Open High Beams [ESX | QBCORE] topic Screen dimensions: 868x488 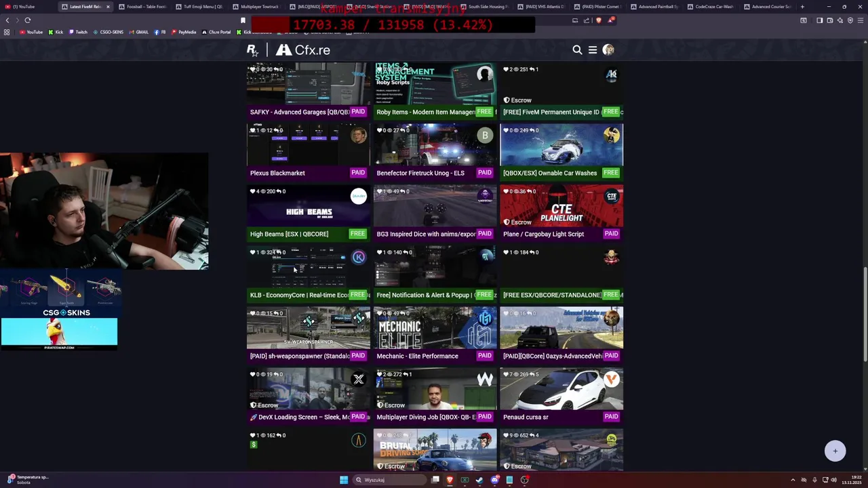(289, 234)
